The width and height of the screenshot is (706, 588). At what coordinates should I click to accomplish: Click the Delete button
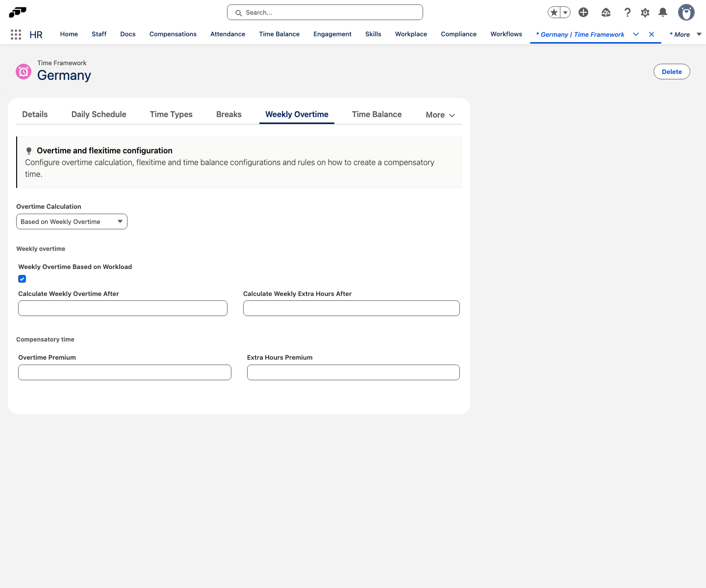tap(672, 72)
